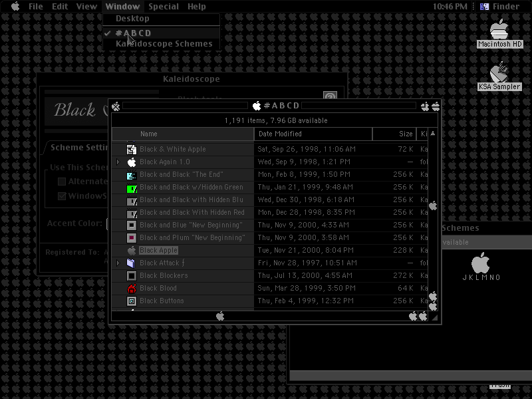Screen dimensions: 532x399
Task: Open the Macintosh HD disk icon
Action: pyautogui.click(x=499, y=29)
